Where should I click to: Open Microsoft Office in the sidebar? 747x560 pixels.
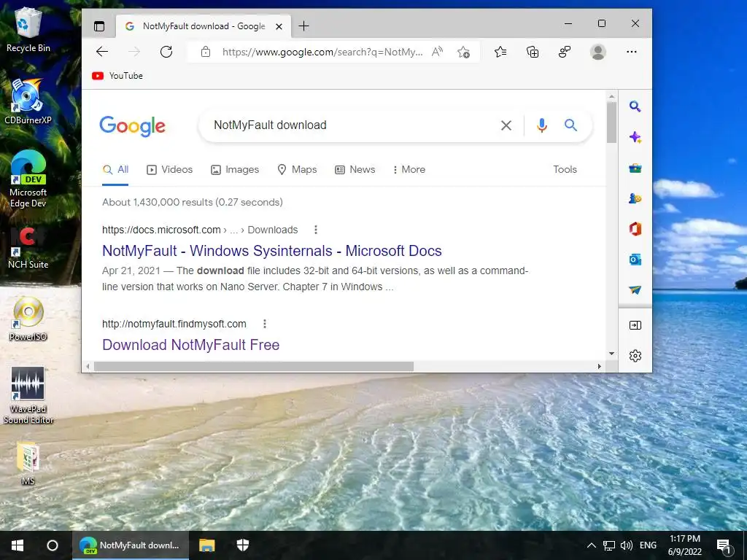tap(635, 229)
